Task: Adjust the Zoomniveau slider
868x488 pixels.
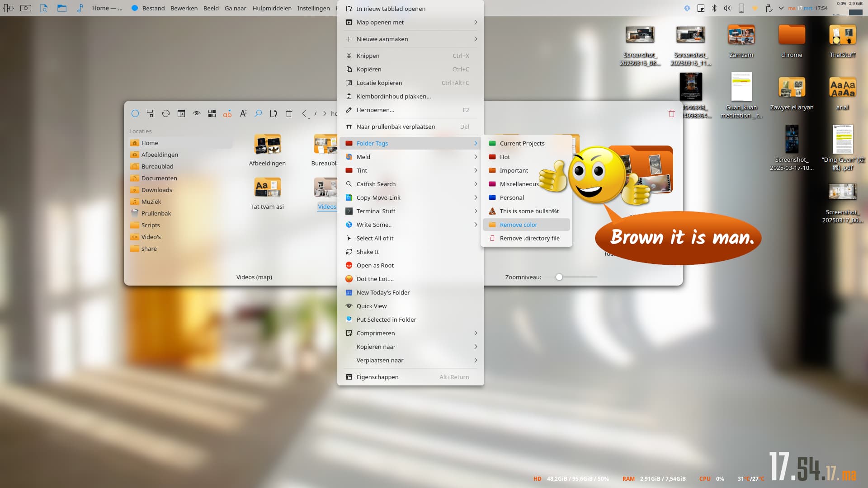Action: point(559,277)
